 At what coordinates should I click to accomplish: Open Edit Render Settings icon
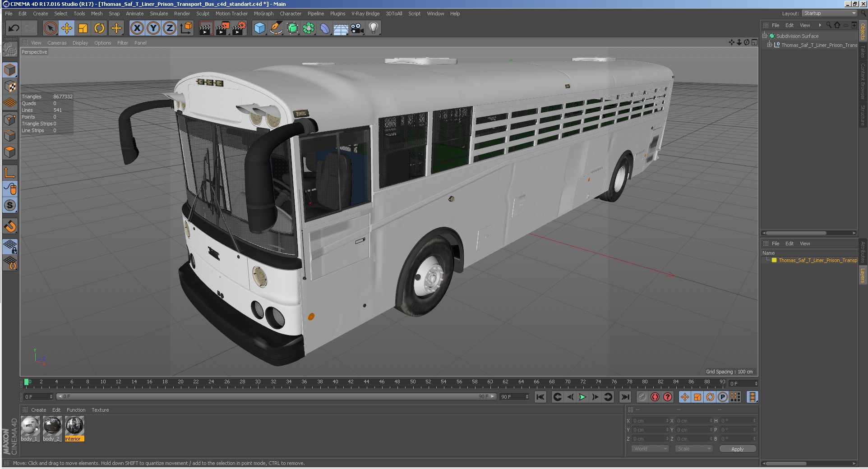[x=239, y=28]
